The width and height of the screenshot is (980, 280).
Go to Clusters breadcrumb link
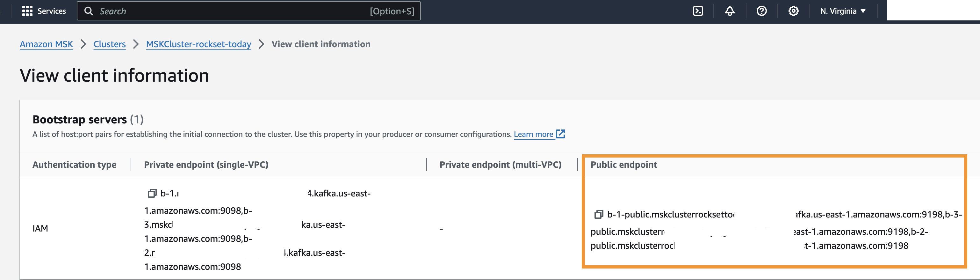(110, 44)
